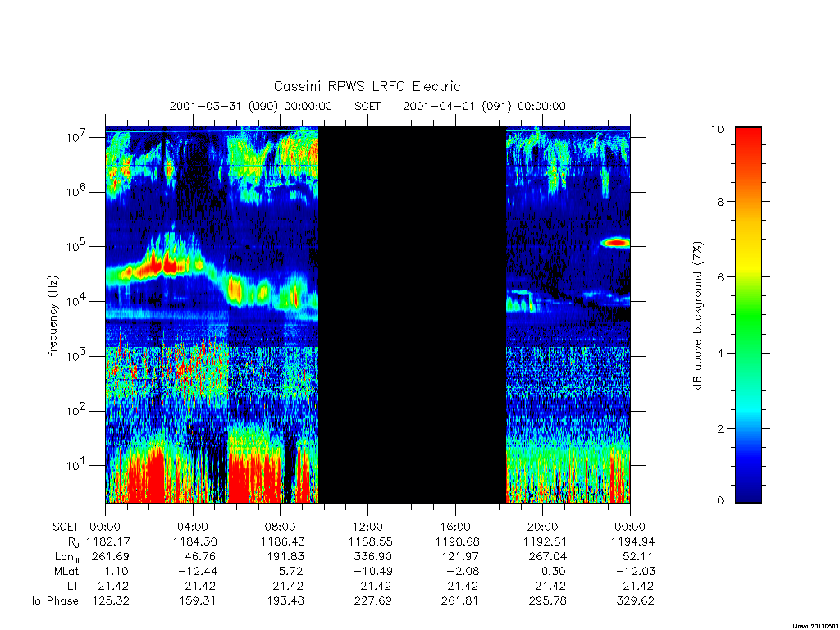
Task: Click the RJ value 1188.55
Action: [370, 541]
